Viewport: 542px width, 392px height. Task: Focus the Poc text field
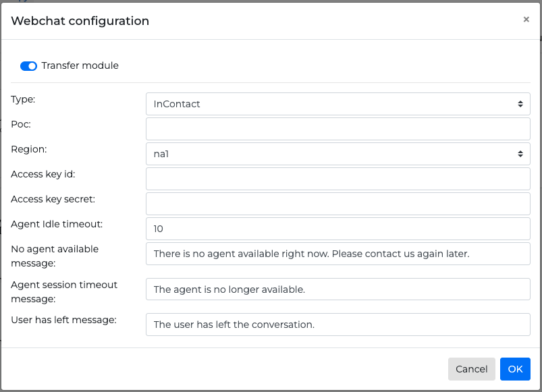337,129
